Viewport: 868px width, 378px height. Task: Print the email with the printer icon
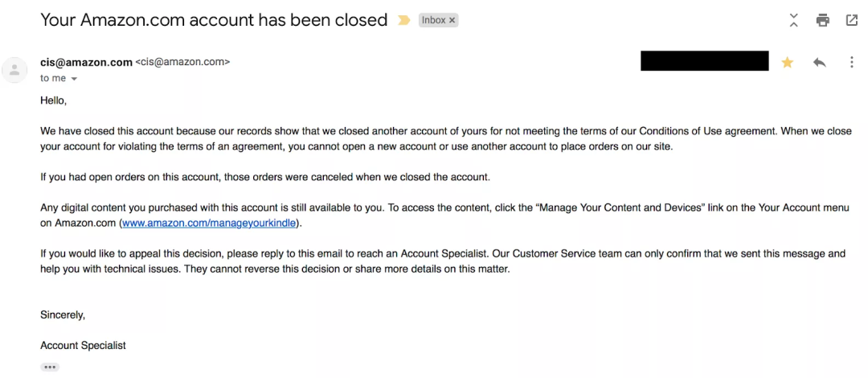[822, 20]
